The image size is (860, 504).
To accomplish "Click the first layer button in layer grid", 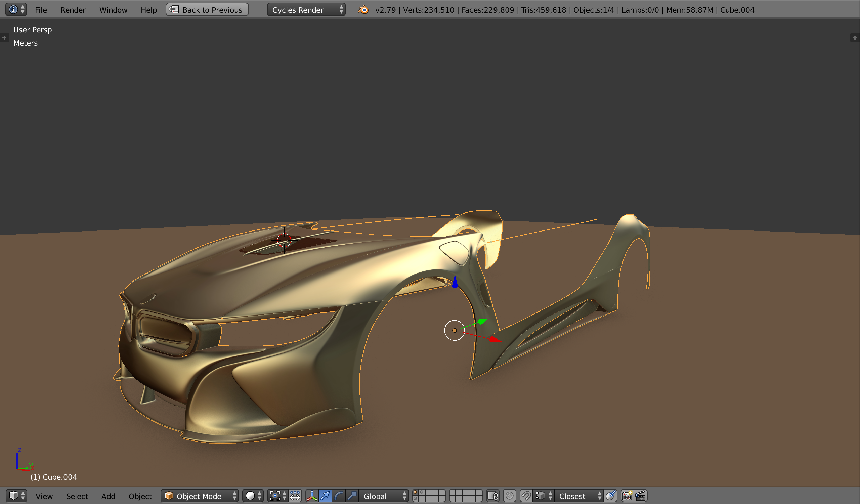I will point(416,492).
